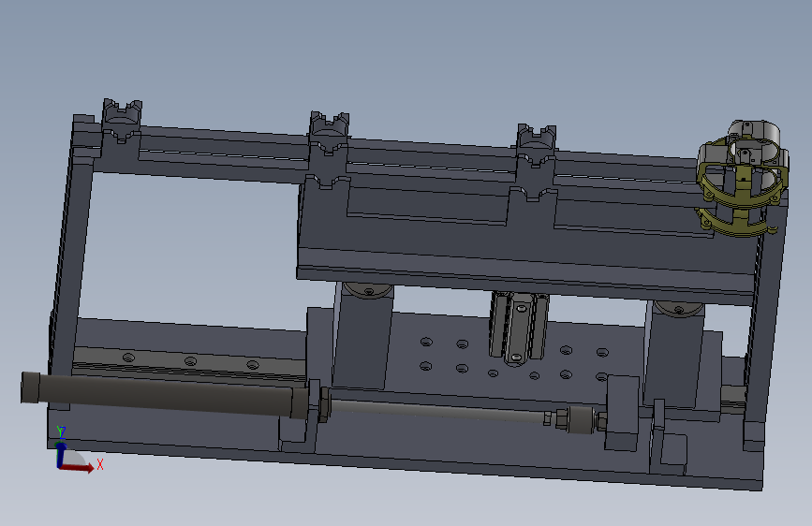Select the left support column under the platform

coord(362,335)
